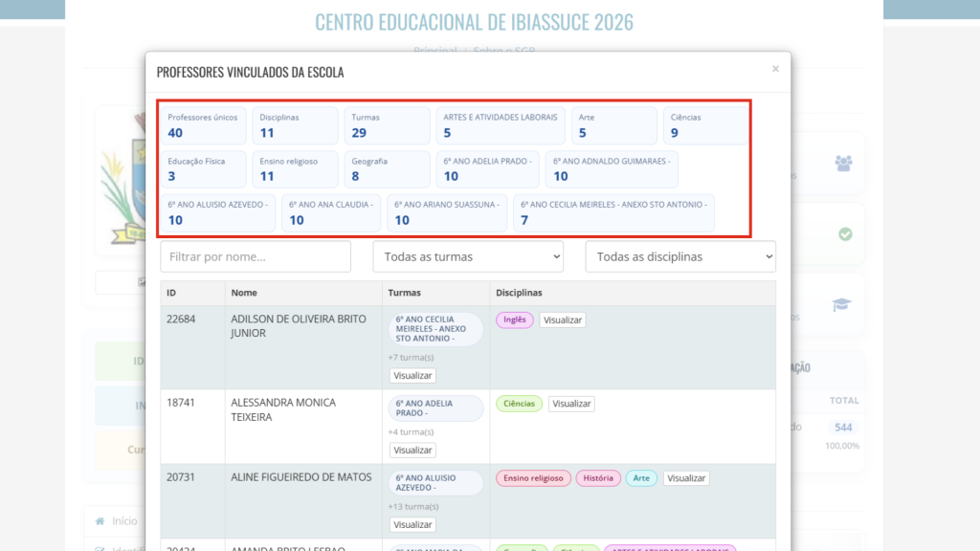This screenshot has height=551, width=980.
Task: Click the green checkmark circle icon
Action: click(x=845, y=233)
